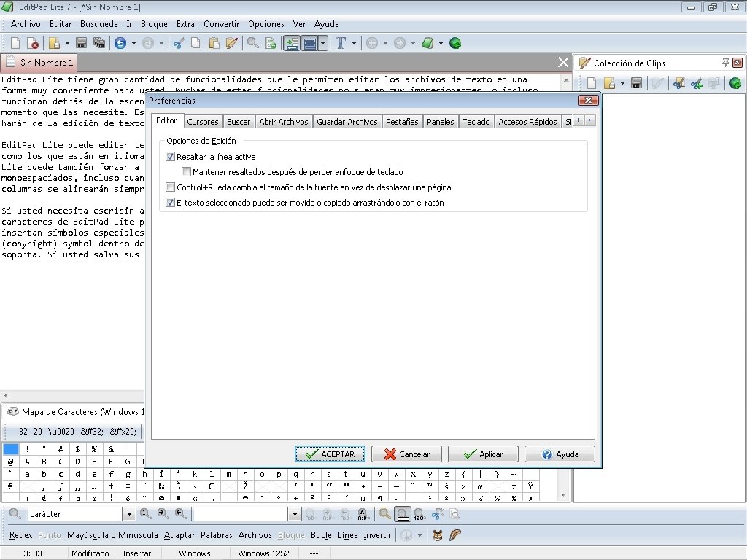Viewport: 747px width, 560px height.
Task: Pin the Colección de Clips panel
Action: tap(726, 63)
